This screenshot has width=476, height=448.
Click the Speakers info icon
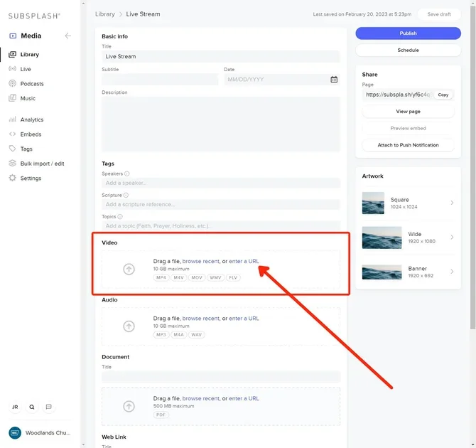click(x=127, y=174)
